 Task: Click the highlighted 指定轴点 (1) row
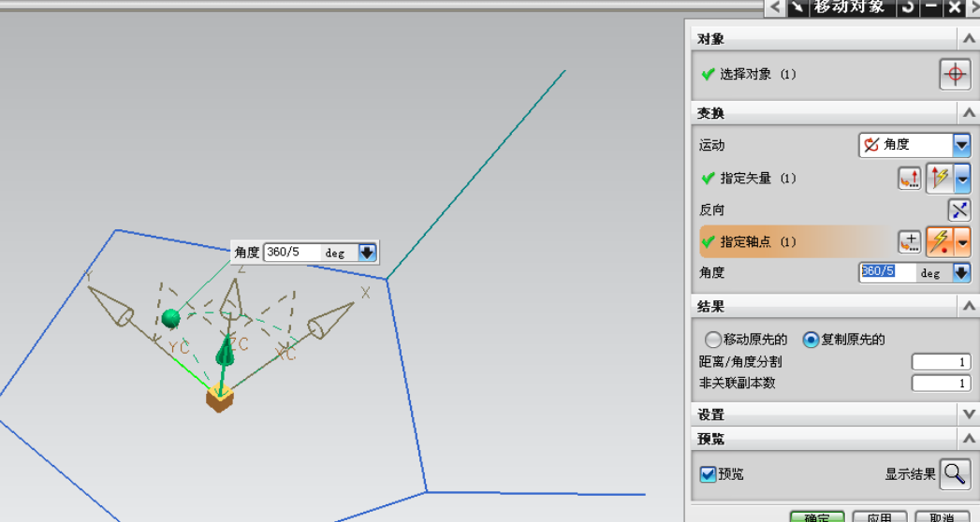tap(797, 241)
